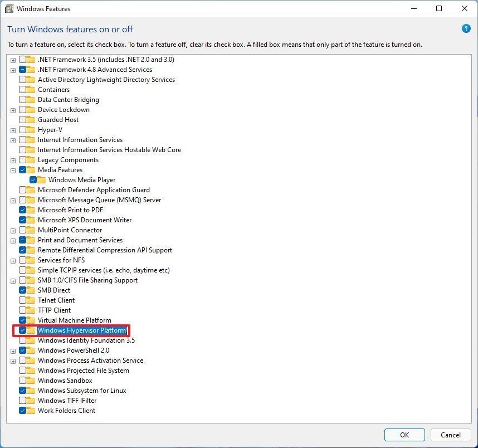The height and width of the screenshot is (448, 478).
Task: Enable the .NET Framework 3.5 checkbox
Action: pyautogui.click(x=21, y=59)
